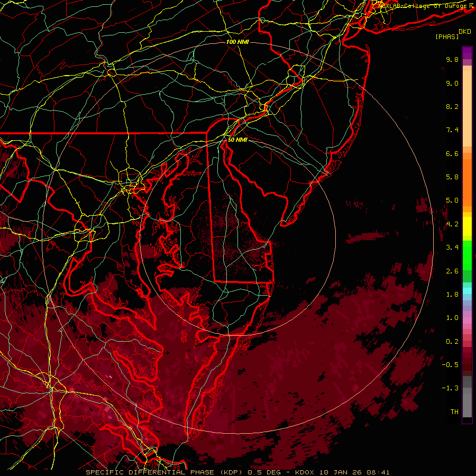Click the NEXLAB College of DuPage credit text

pyautogui.click(x=424, y=6)
